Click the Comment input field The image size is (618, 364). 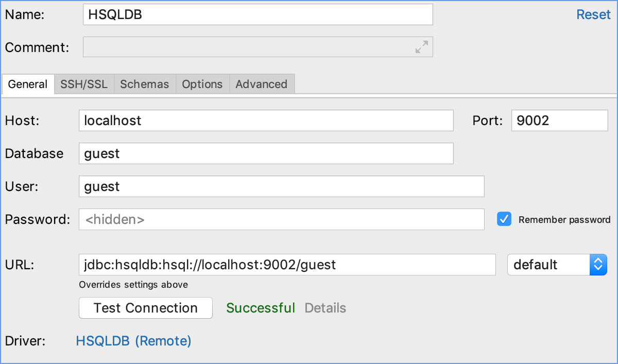pyautogui.click(x=258, y=47)
